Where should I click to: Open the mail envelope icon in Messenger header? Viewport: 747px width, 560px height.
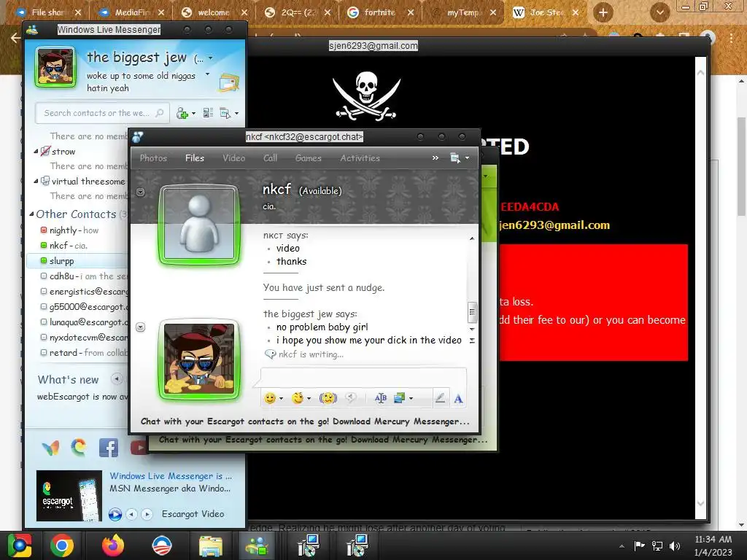229,83
